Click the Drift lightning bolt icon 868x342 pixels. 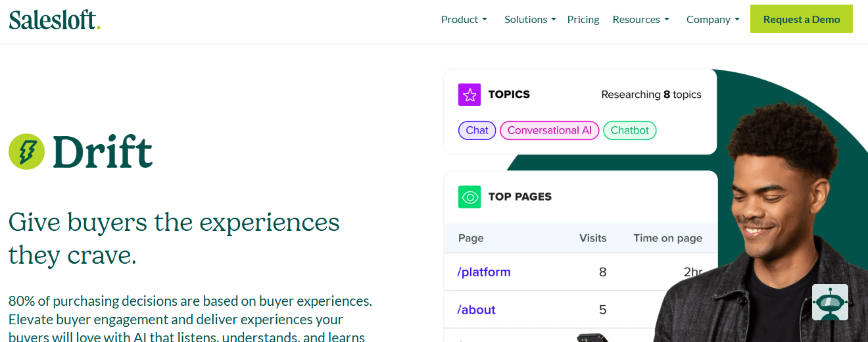pos(26,151)
